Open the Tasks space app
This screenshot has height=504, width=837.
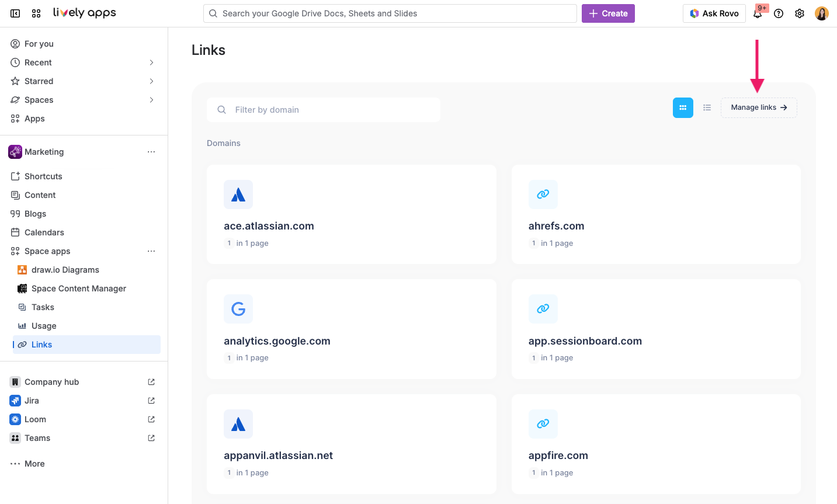[x=44, y=307]
